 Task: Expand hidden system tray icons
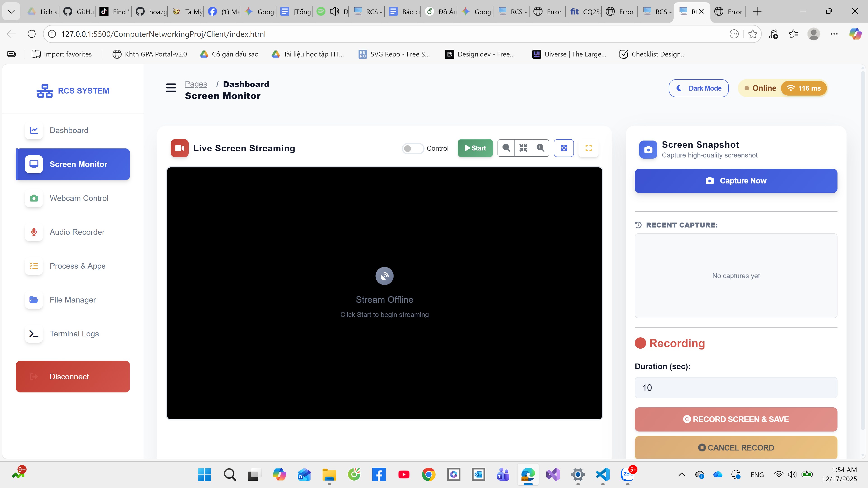681,474
